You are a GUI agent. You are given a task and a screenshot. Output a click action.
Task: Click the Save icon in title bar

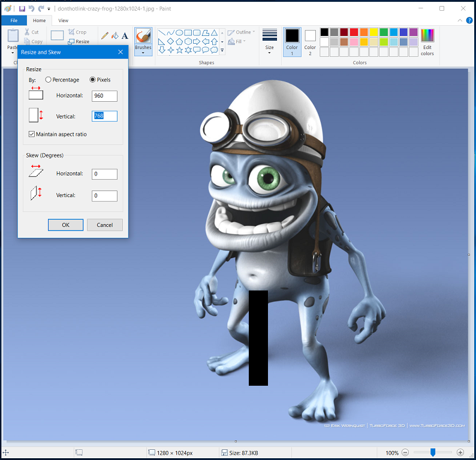(x=22, y=9)
